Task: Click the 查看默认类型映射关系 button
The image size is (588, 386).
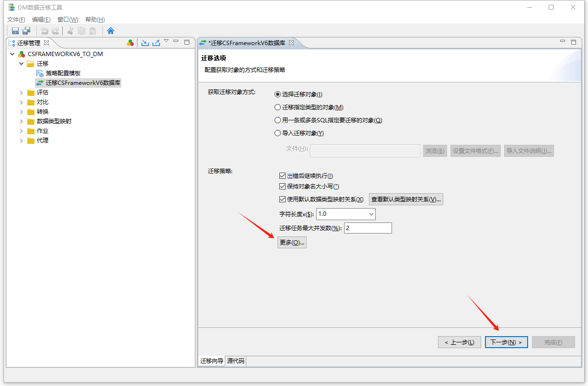Action: (406, 199)
